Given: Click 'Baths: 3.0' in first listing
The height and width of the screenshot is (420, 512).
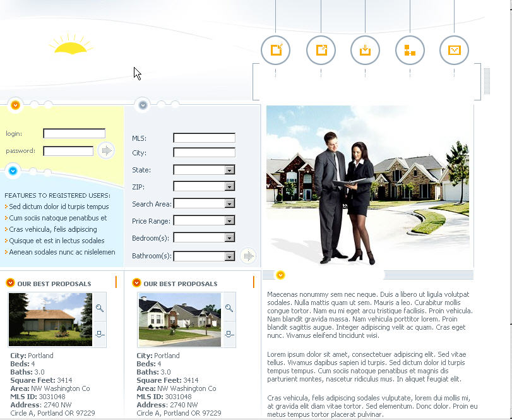Looking at the screenshot, I should pyautogui.click(x=27, y=372).
